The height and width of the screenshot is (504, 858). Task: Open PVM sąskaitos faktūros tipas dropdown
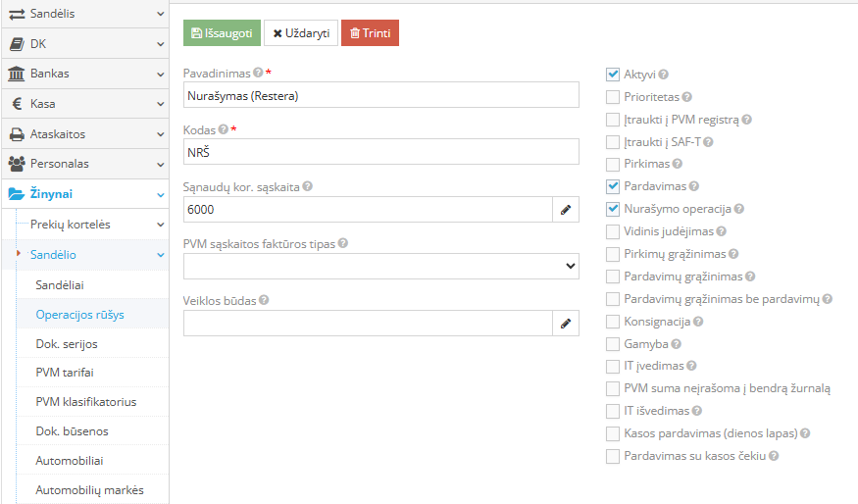click(x=380, y=267)
